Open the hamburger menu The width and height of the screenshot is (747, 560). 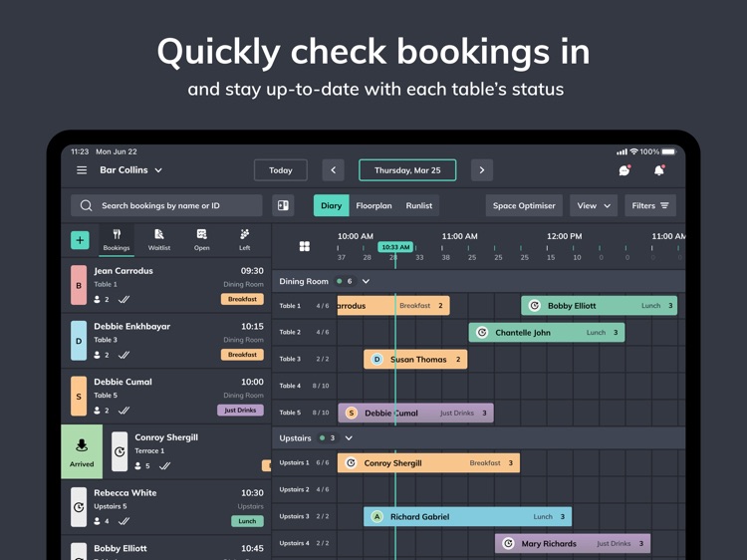(x=82, y=170)
